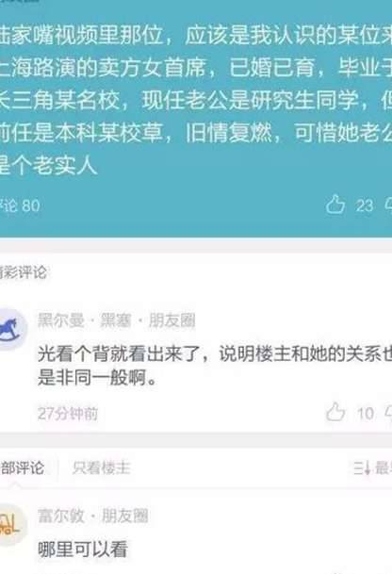This screenshot has width=392, height=574.
Task: Tap the username 富尔敦
Action: pos(61,516)
